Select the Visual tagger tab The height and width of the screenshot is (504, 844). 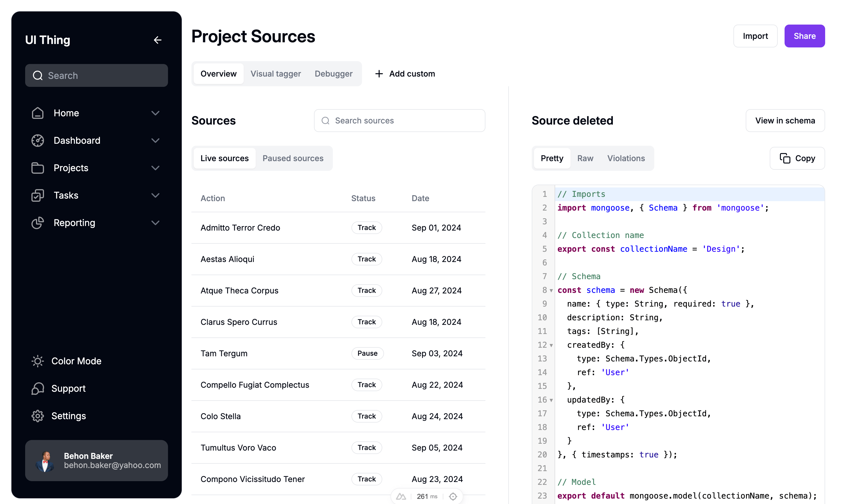pos(275,73)
